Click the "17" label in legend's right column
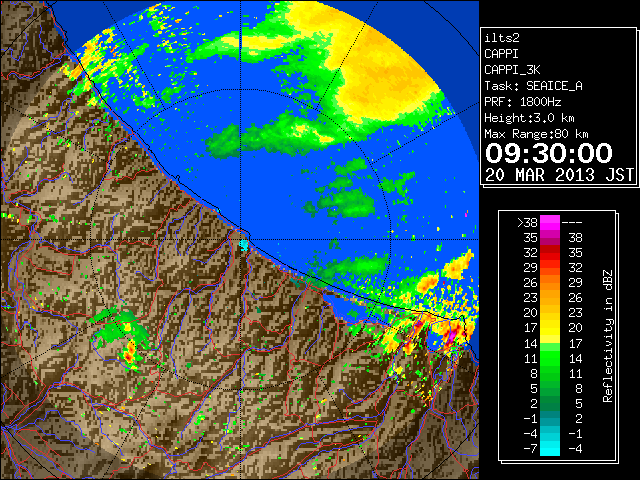This screenshot has height=480, width=640. (576, 343)
